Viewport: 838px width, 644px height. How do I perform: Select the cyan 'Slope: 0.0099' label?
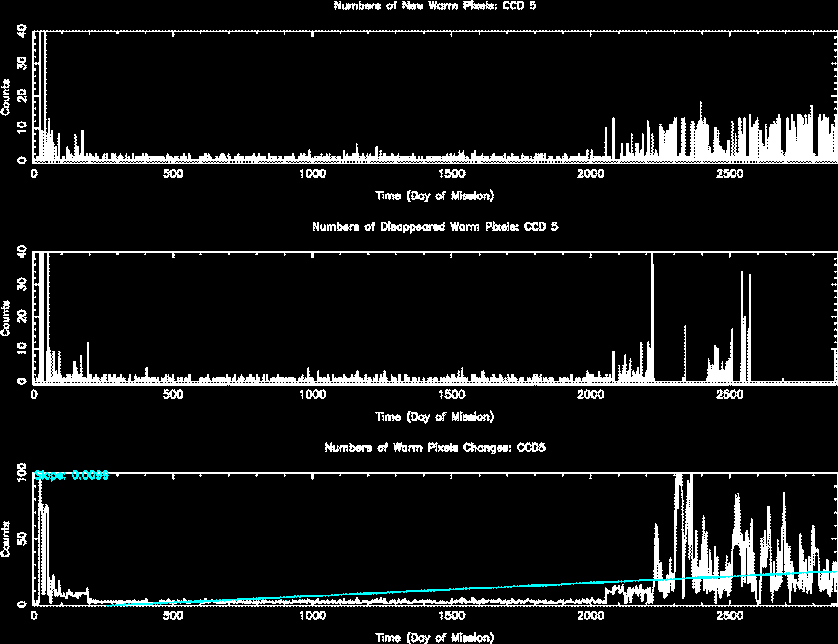(71, 475)
